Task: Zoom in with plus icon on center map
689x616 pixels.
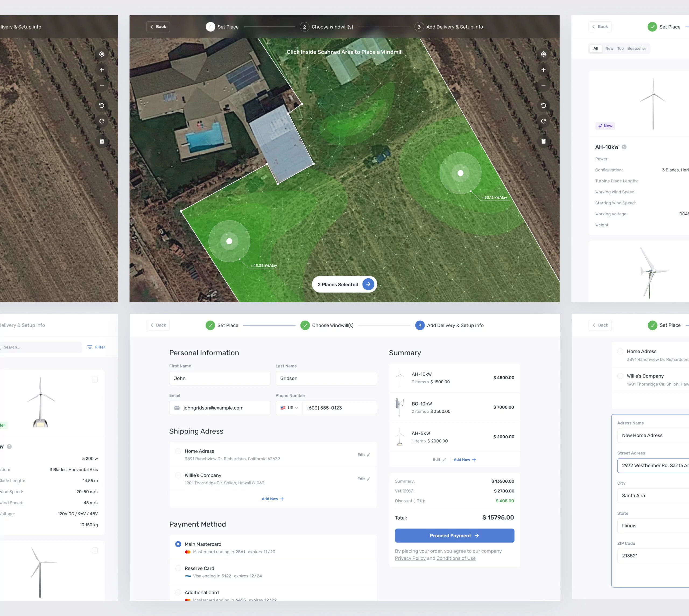Action: click(543, 70)
